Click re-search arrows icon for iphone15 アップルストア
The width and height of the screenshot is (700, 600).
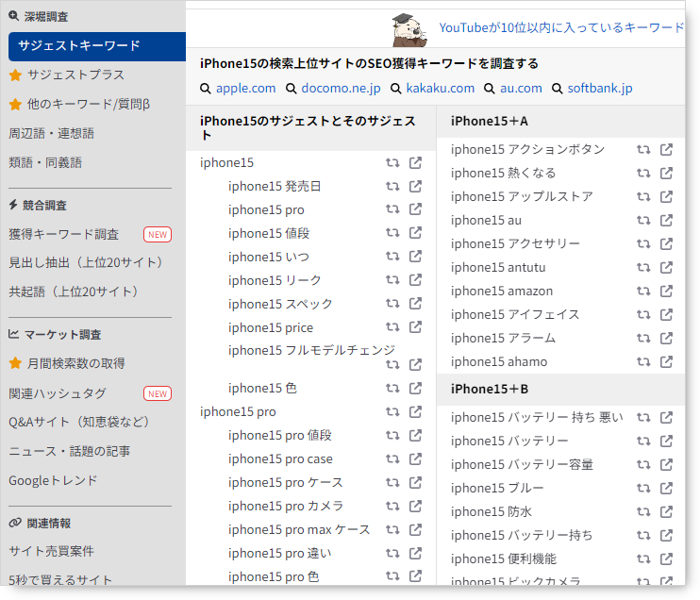(643, 196)
